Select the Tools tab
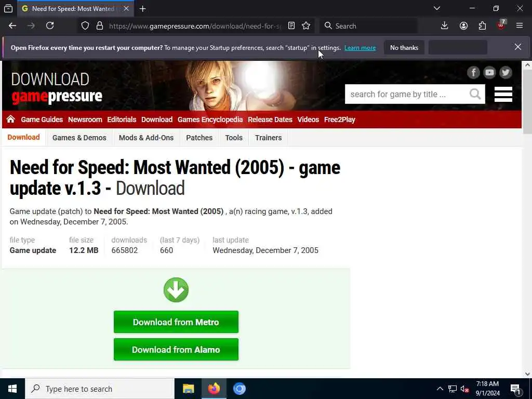This screenshot has width=532, height=399. (x=234, y=138)
